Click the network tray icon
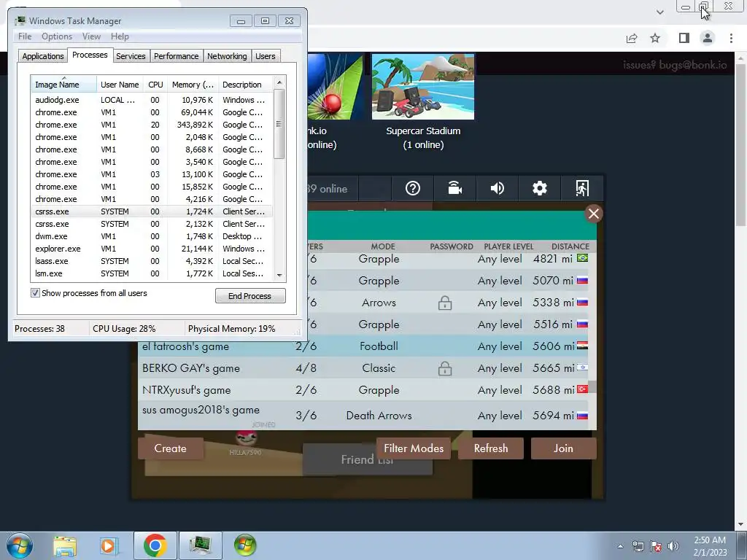 point(638,546)
